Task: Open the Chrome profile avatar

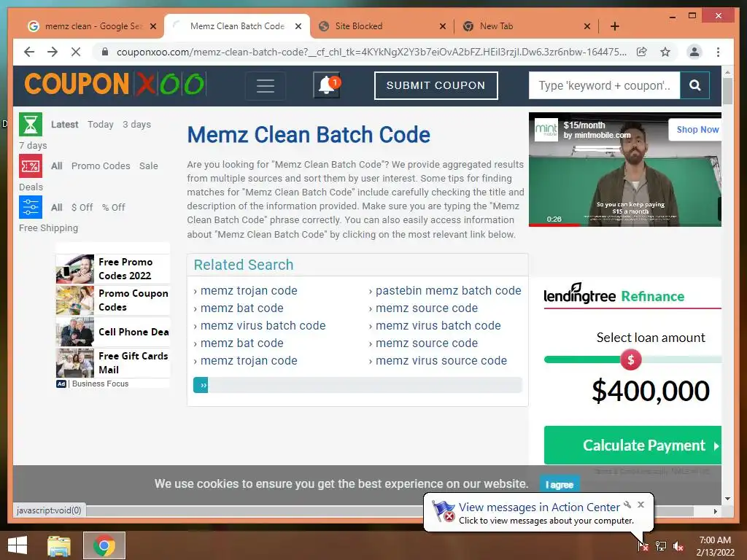Action: 694,52
